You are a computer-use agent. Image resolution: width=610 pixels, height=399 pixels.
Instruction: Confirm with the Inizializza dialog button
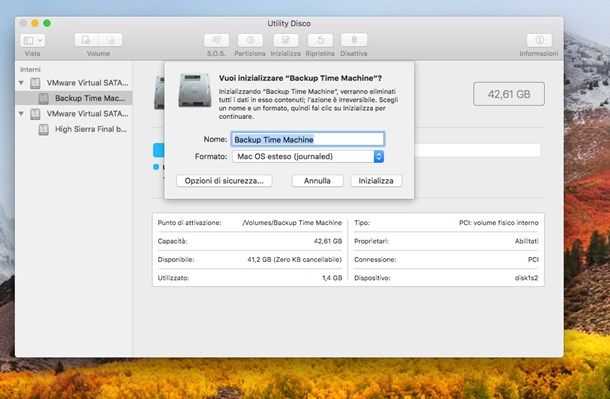tap(376, 181)
